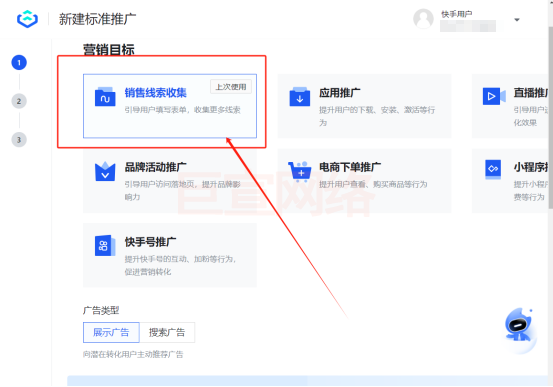553x387 pixels.
Task: Click the 电商下单推广 shopping cart icon
Action: [x=300, y=171]
